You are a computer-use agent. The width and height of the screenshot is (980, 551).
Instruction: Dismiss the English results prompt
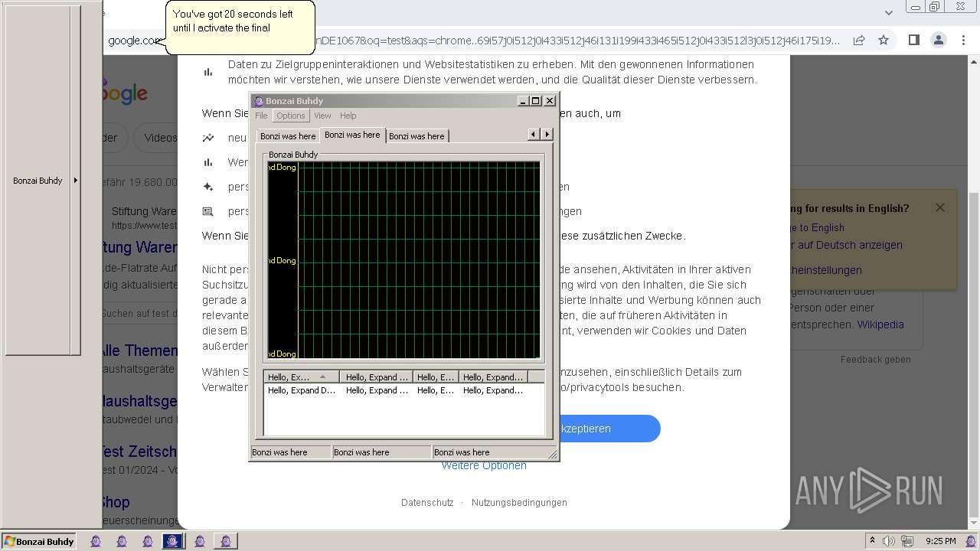pyautogui.click(x=940, y=207)
